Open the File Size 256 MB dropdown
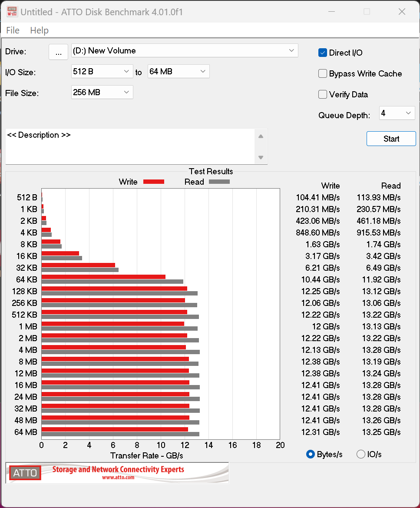 pyautogui.click(x=102, y=93)
